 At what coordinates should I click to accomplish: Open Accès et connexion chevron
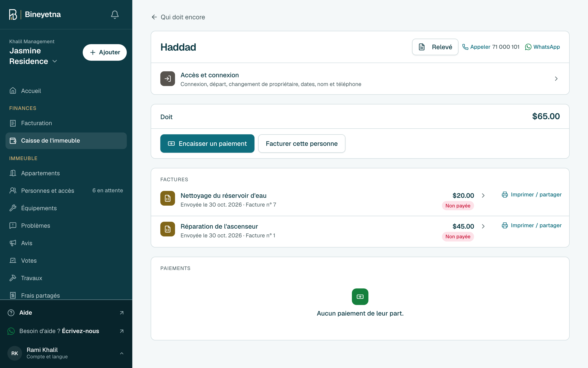tap(556, 79)
